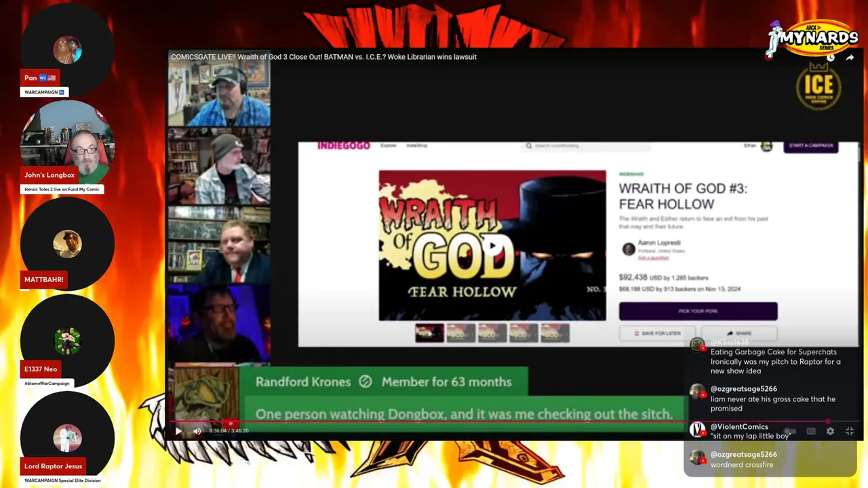Exit fullscreen using the collapse icon
This screenshot has width=868, height=488.
(850, 431)
